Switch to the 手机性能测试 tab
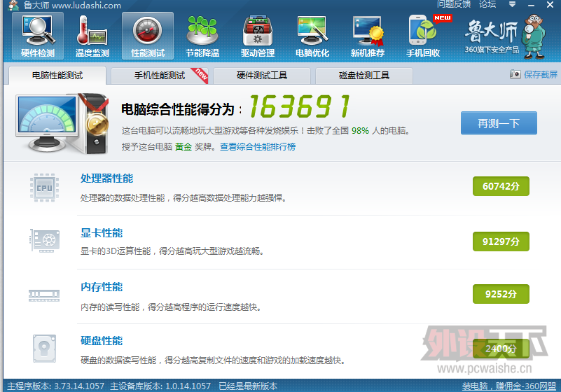This screenshot has width=561, height=392. tap(160, 76)
